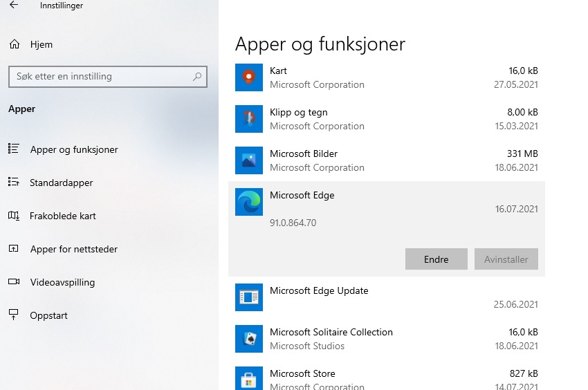Viewport: 588px width, 390px height.
Task: Focus the Søk etter en innstilling field
Action: [108, 77]
